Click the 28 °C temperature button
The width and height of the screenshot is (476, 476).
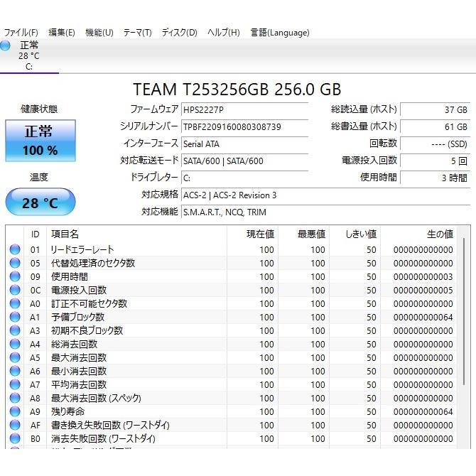tap(40, 202)
